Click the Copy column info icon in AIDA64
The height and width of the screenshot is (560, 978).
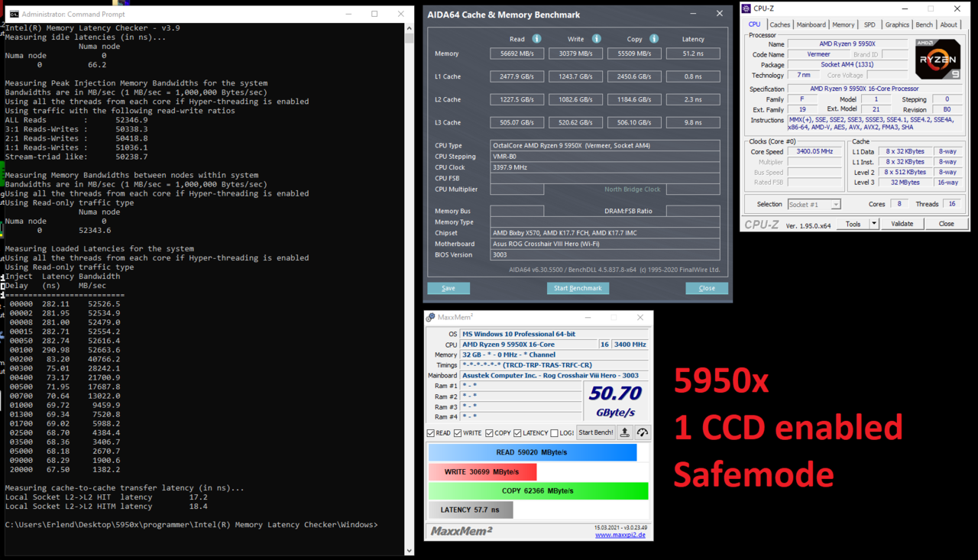pos(654,39)
